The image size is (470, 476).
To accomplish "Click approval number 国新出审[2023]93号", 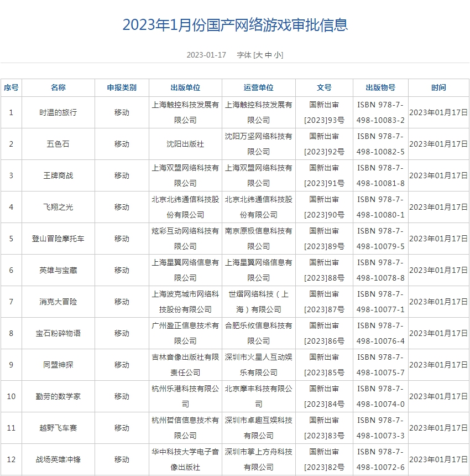I will pos(324,112).
